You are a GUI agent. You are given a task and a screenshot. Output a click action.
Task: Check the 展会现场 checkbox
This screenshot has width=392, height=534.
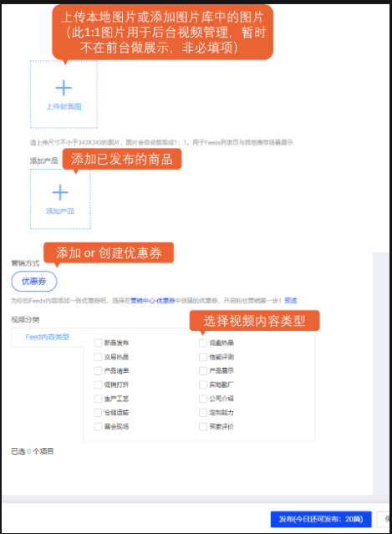pyautogui.click(x=98, y=427)
